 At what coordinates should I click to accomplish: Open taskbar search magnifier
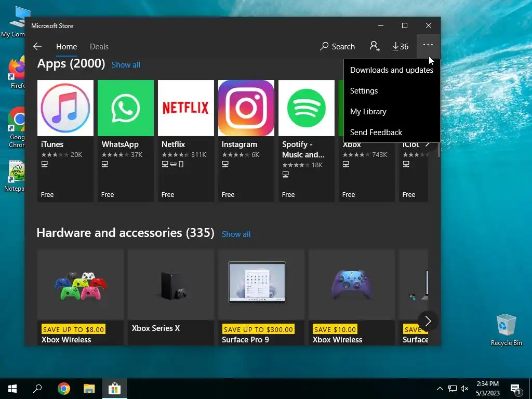(x=37, y=389)
